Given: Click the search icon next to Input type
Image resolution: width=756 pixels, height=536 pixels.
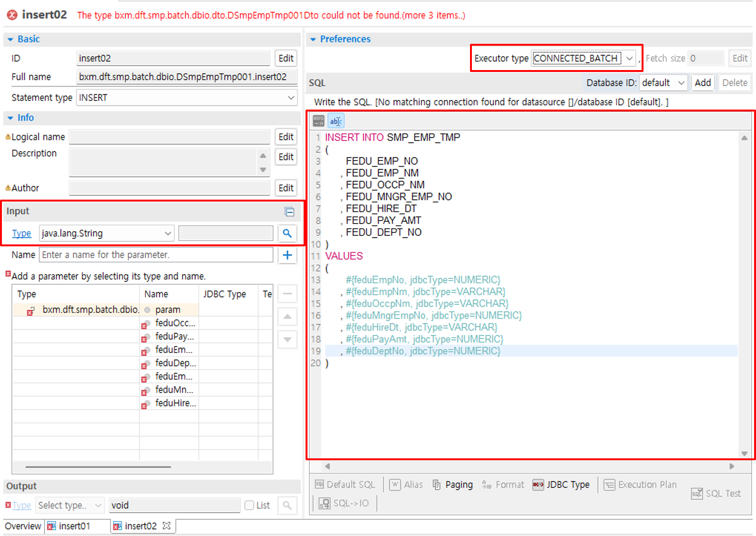Looking at the screenshot, I should [x=287, y=233].
